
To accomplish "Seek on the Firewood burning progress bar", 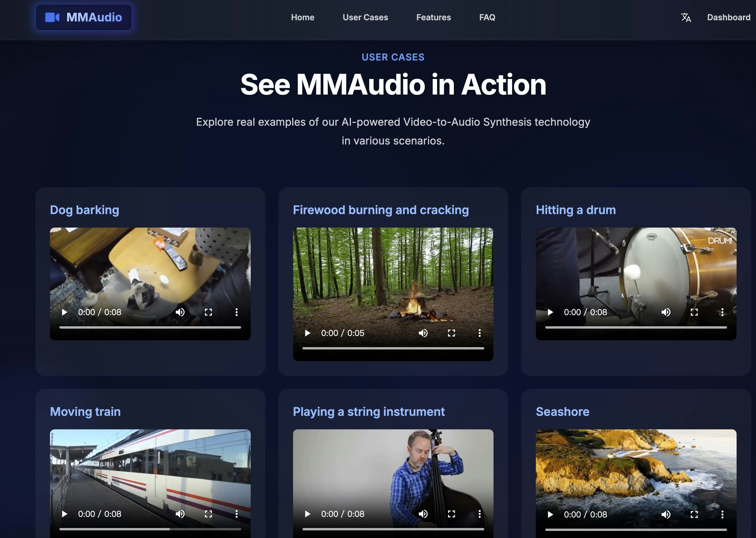I will 393,348.
